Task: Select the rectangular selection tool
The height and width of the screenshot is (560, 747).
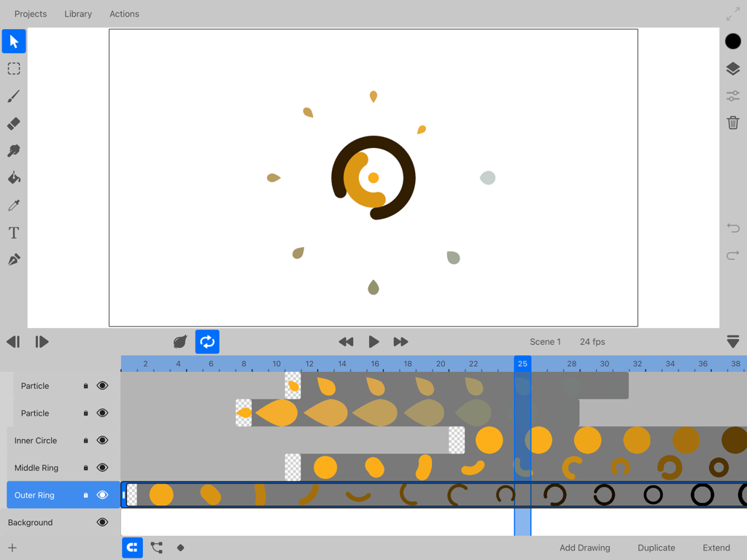Action: (13, 69)
